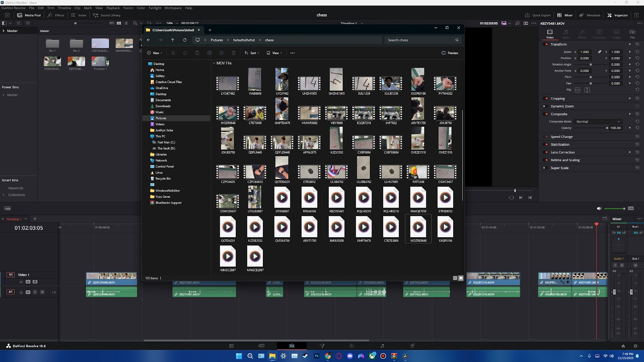Collapse the MOV File group
This screenshot has width=644, height=362.
click(x=214, y=63)
